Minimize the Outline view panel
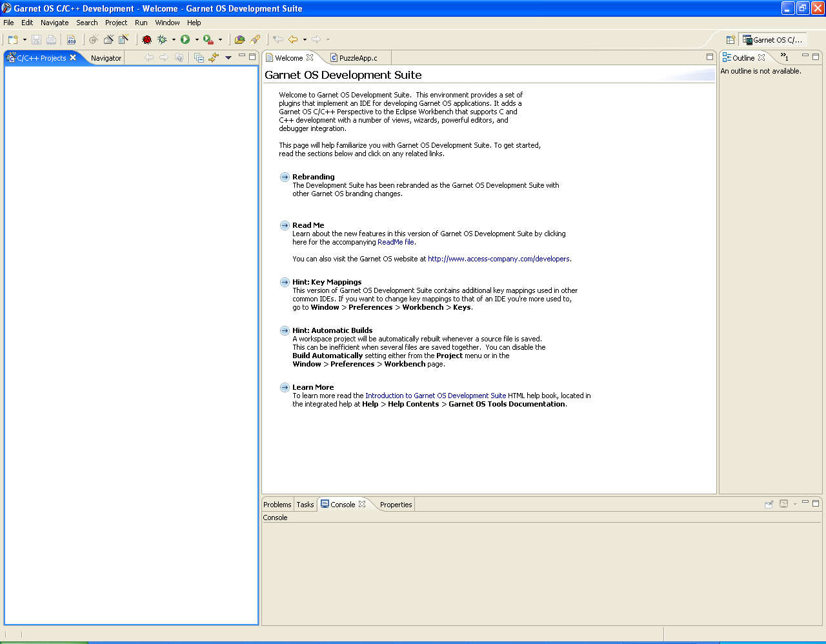826x644 pixels. pos(805,56)
